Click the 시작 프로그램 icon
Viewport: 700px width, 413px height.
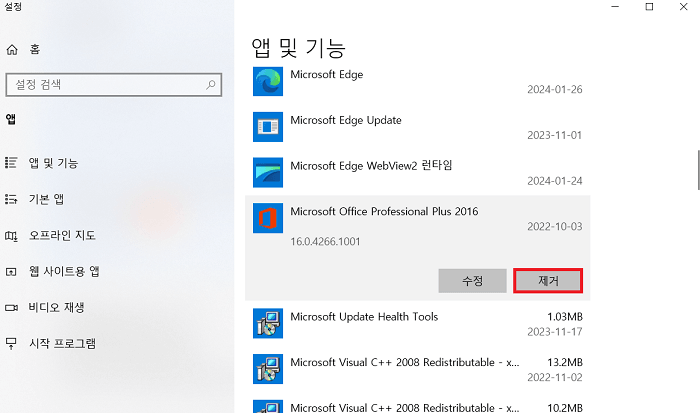(x=11, y=343)
